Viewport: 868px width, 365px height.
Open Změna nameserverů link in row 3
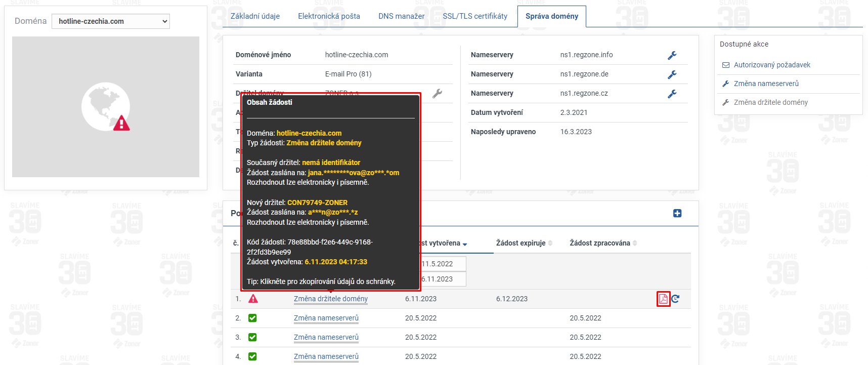[326, 337]
